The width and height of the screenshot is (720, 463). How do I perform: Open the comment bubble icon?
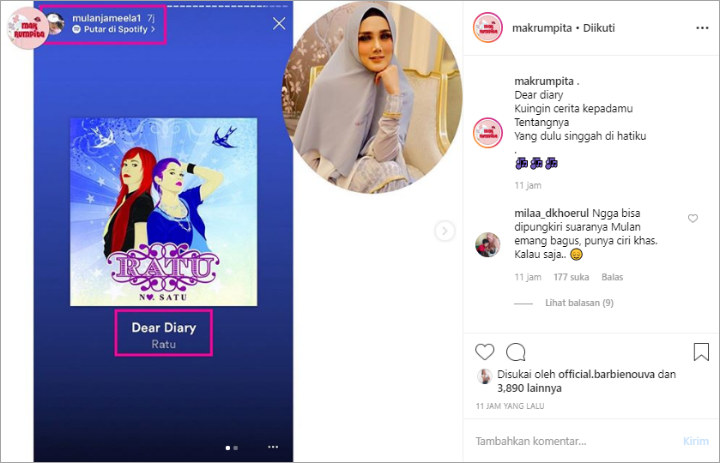515,352
